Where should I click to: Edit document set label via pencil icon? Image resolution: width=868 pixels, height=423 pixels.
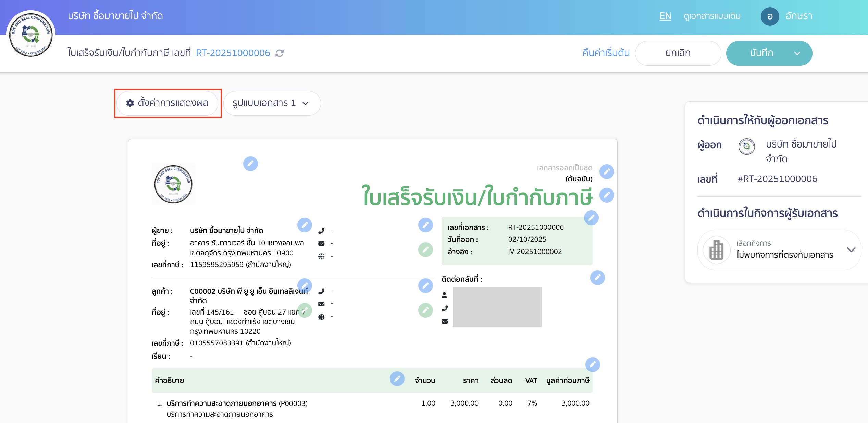point(607,171)
